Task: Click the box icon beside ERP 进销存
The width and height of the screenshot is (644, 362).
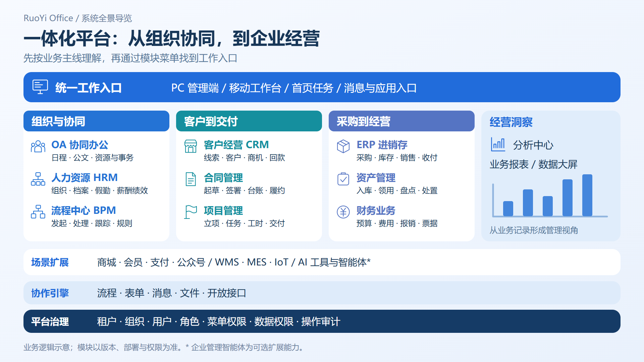Action: [x=343, y=146]
